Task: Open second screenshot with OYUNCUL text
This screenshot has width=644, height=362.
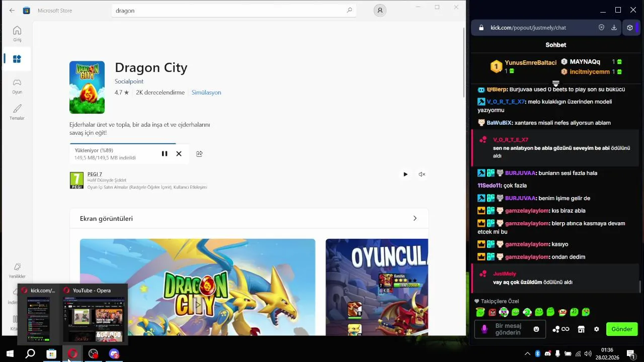Action: pos(377,287)
